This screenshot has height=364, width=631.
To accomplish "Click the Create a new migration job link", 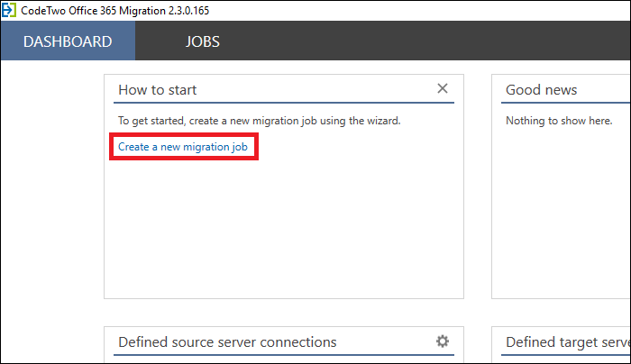I will point(183,147).
